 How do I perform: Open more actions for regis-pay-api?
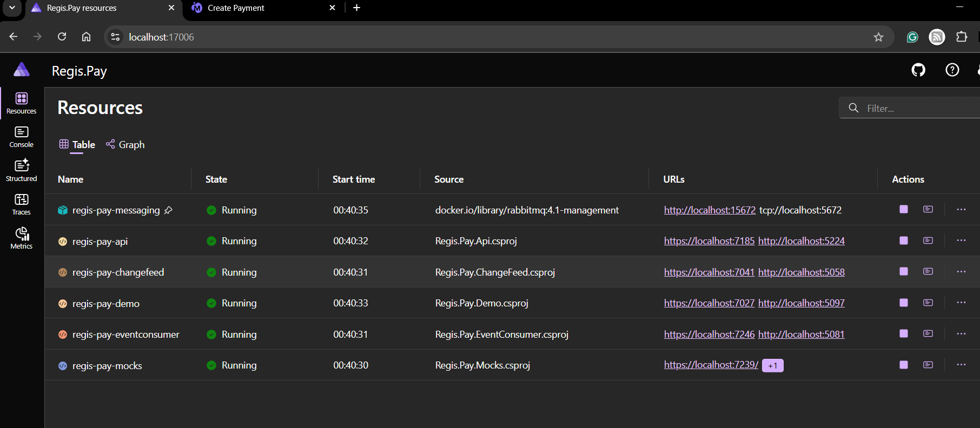(961, 240)
